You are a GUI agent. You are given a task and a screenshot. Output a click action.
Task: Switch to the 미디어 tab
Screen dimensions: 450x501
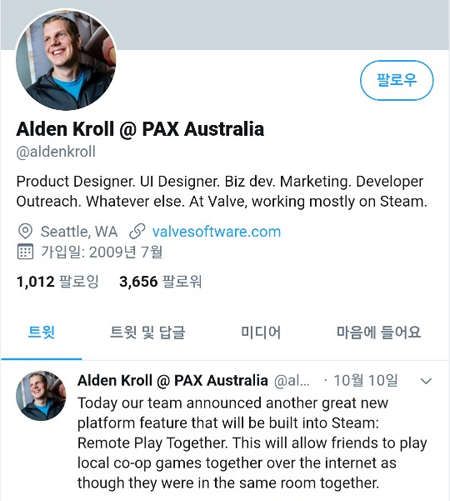tap(261, 332)
